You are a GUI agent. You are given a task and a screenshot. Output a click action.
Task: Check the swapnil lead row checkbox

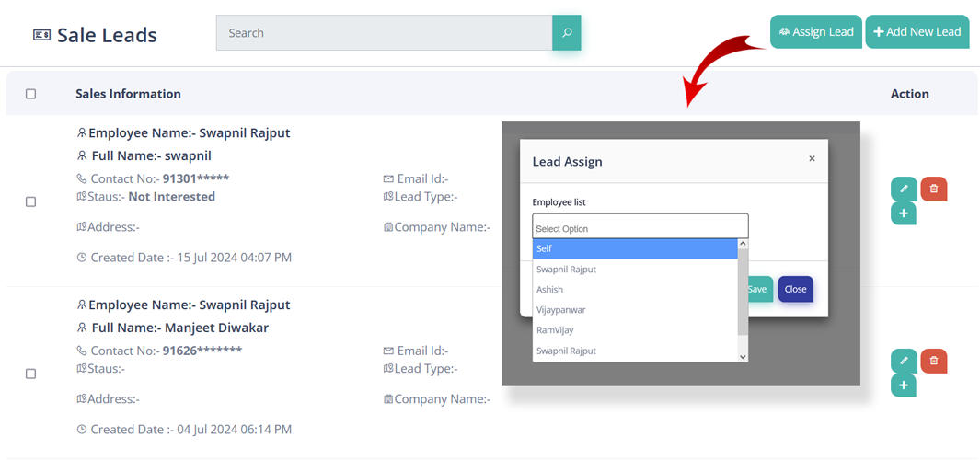(x=31, y=201)
